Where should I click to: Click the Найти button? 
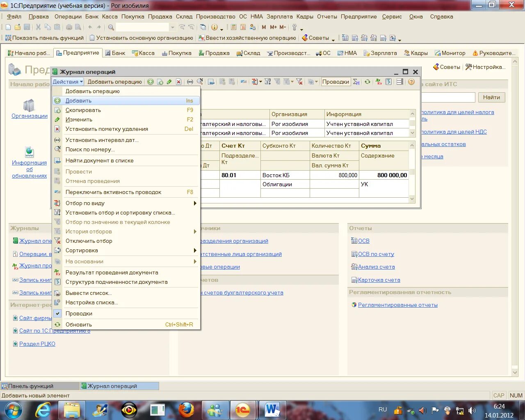pyautogui.click(x=491, y=97)
